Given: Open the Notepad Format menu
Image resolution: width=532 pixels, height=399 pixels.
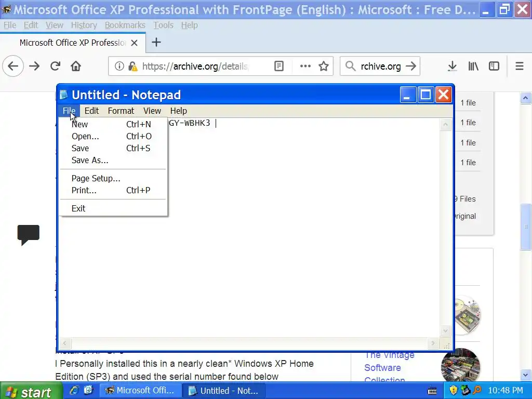Looking at the screenshot, I should (x=121, y=111).
